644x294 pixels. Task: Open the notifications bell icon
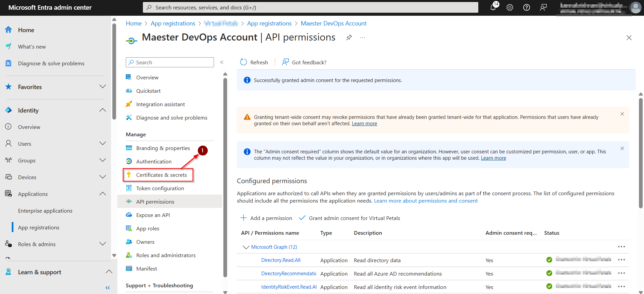tap(493, 7)
